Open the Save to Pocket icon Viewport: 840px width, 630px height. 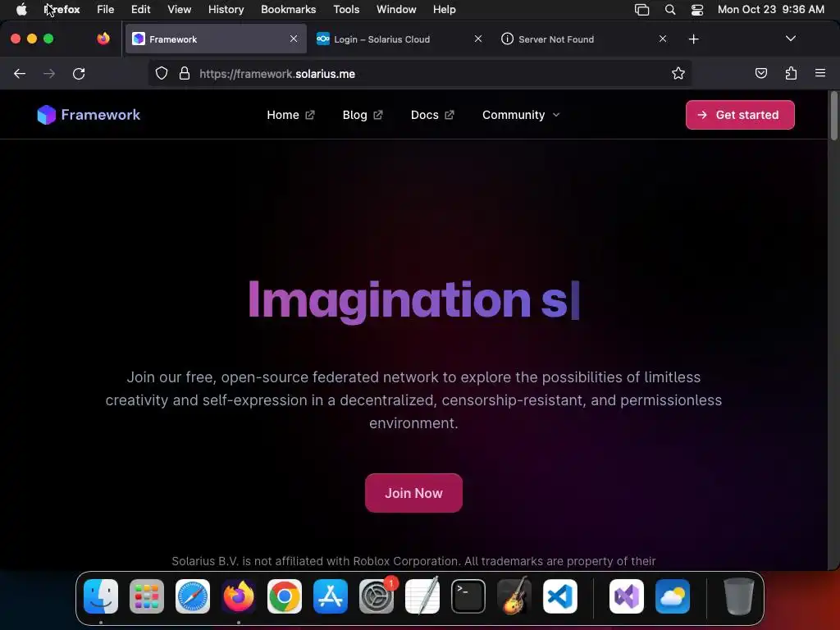click(x=760, y=73)
